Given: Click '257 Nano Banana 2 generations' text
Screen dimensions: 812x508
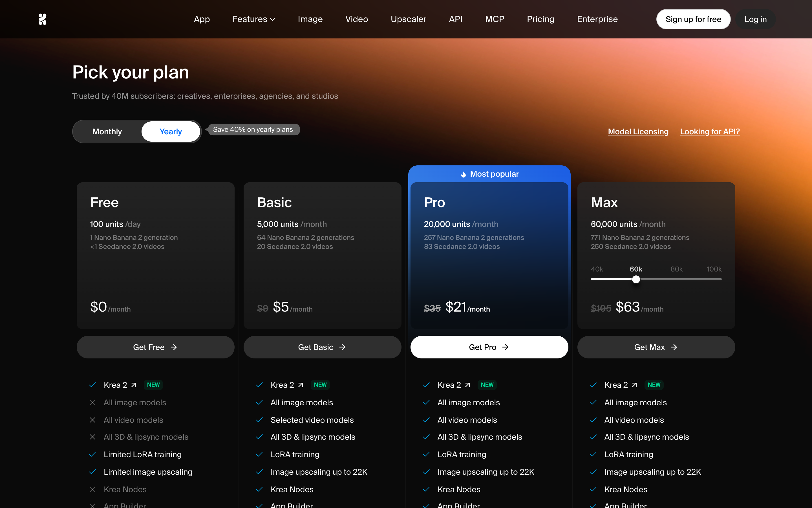Looking at the screenshot, I should 474,238.
